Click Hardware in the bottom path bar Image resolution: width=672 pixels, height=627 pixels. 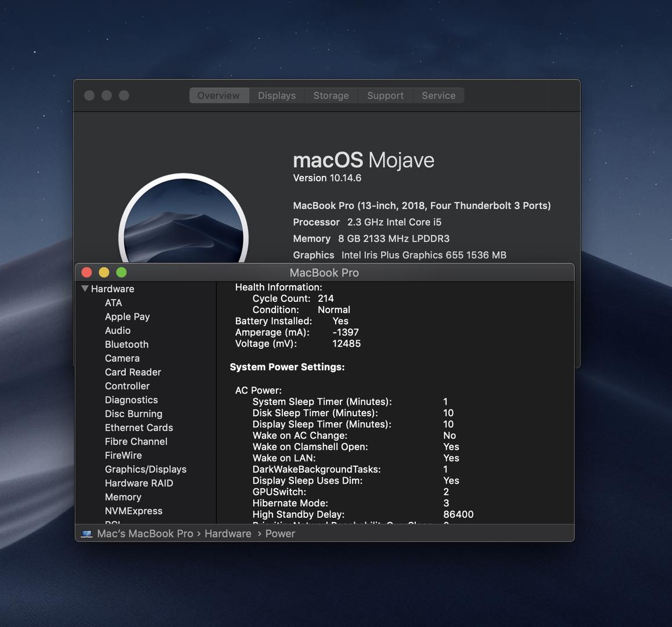(x=228, y=534)
